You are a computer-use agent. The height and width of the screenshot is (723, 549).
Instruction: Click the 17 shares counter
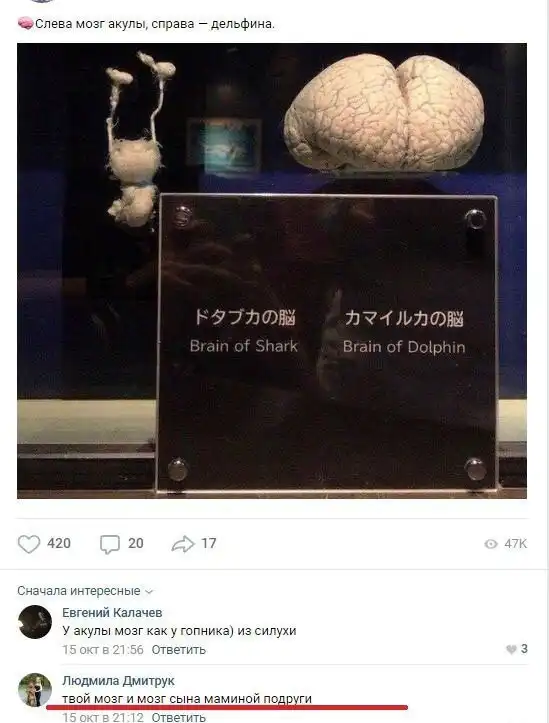[x=208, y=543]
